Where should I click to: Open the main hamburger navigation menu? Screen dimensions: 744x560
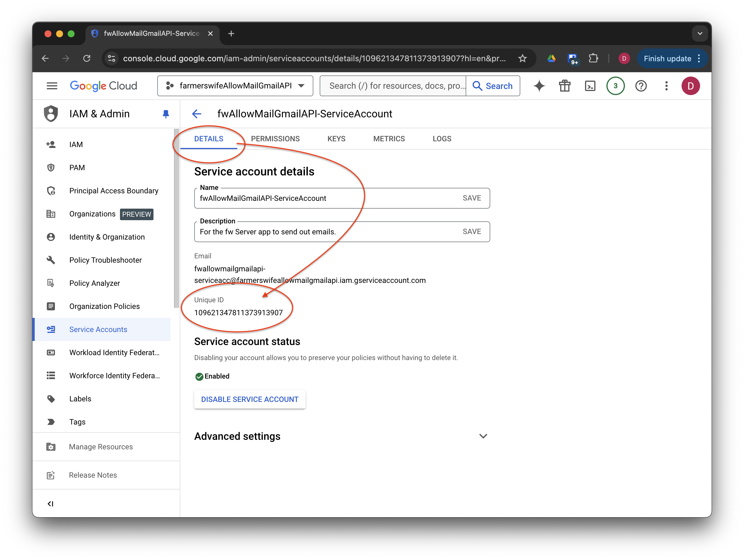tap(52, 86)
